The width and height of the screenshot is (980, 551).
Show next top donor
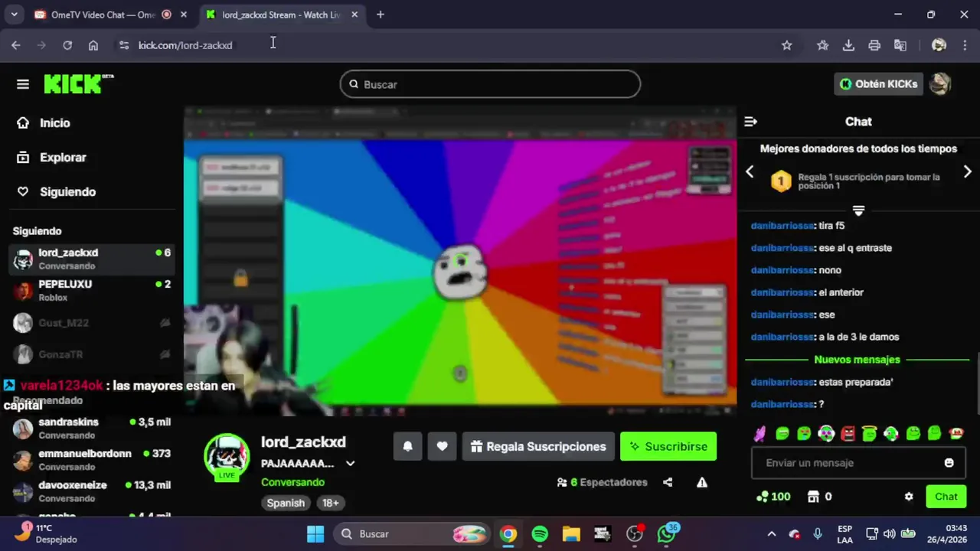(x=967, y=172)
